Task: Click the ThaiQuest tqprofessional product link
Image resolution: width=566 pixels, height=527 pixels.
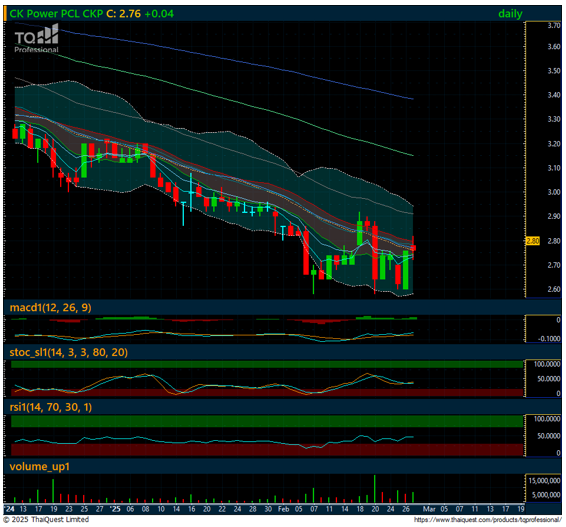Action: (x=487, y=520)
